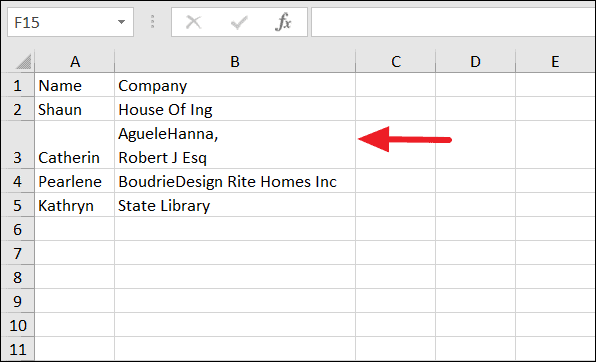Select column B header
596x362 pixels.
click(235, 61)
